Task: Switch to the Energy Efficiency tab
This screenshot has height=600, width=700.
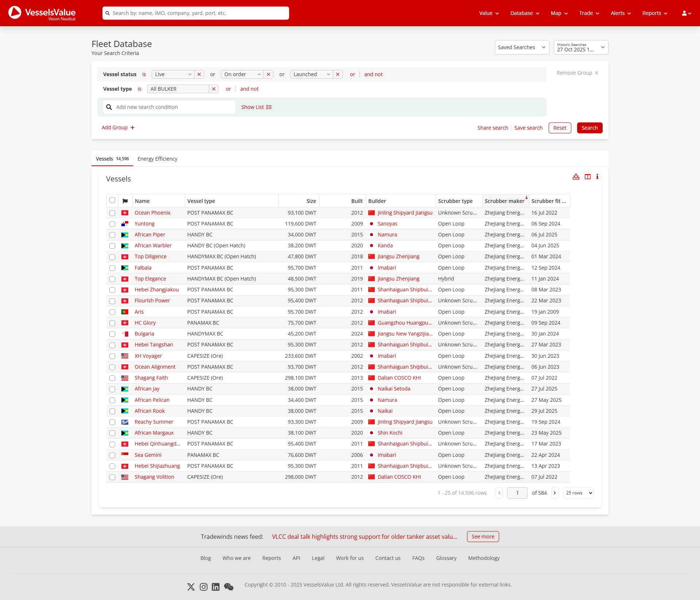Action: click(157, 158)
